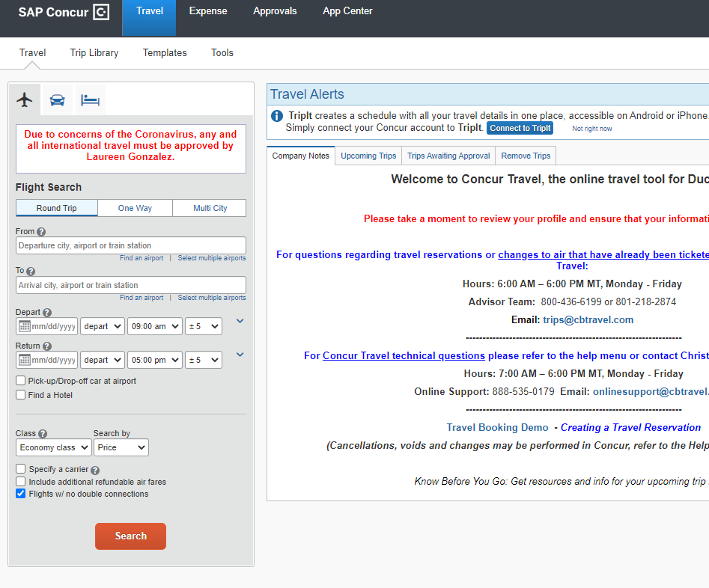Open help for the From field

[41, 232]
